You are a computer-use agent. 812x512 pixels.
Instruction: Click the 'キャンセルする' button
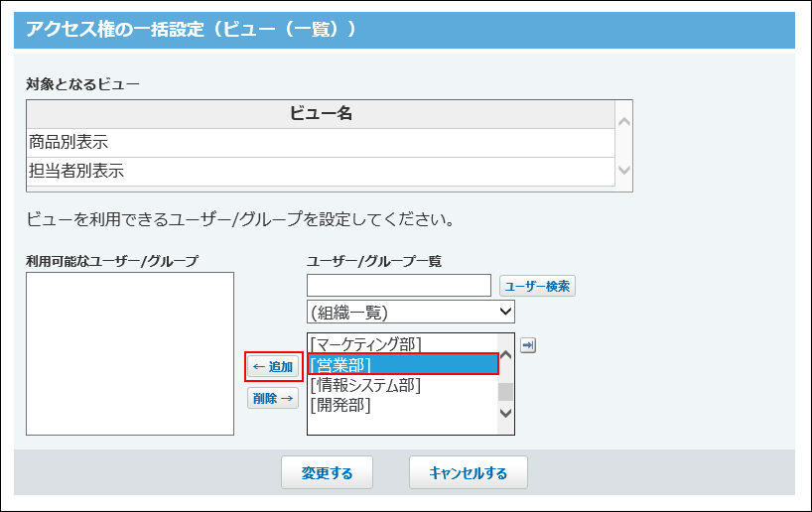pos(469,472)
